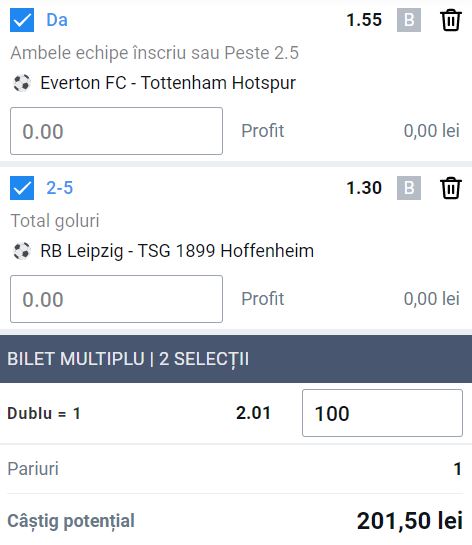
Task: Uncheck the Da selection checkbox
Action: click(x=22, y=20)
